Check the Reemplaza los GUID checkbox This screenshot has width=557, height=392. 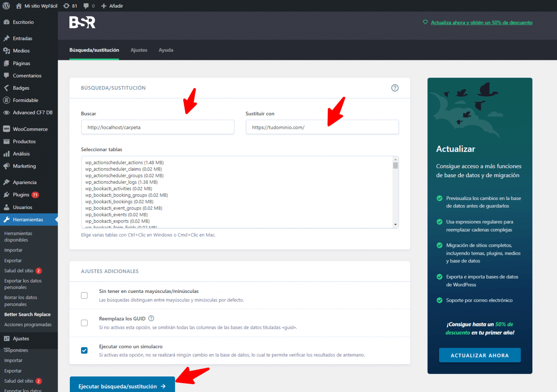[84, 323]
